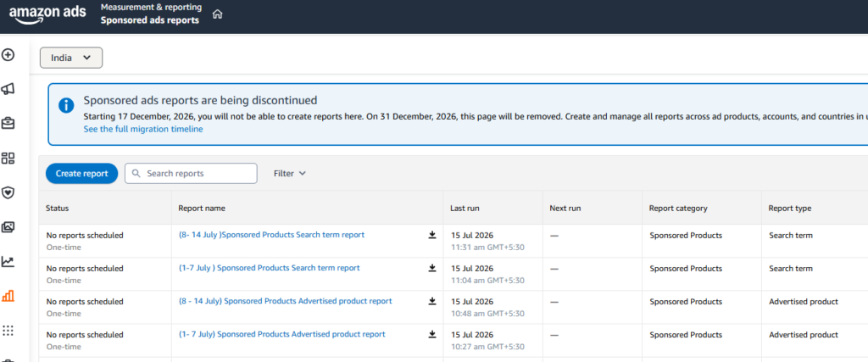Download the (1-7 July) Search term report
This screenshot has width=868, height=362.
[432, 268]
